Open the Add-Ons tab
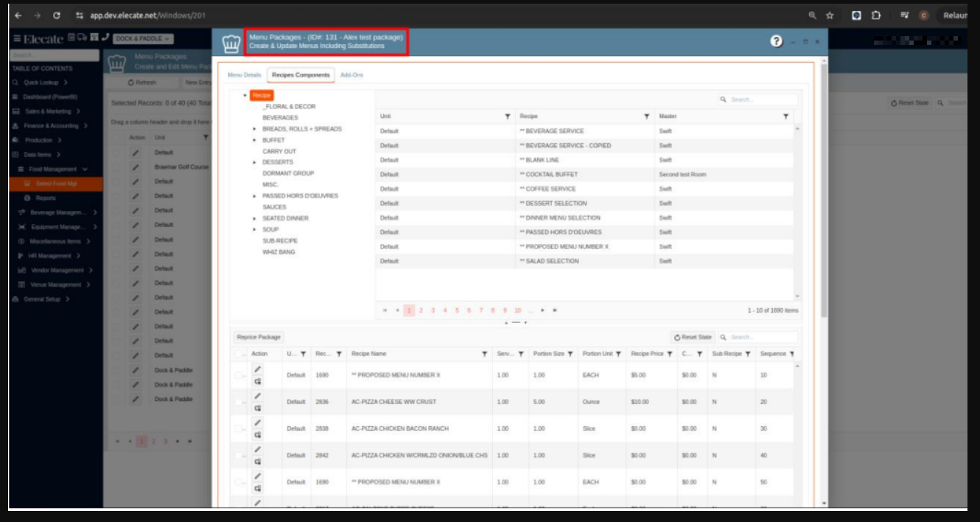This screenshot has width=980, height=522. [x=351, y=75]
